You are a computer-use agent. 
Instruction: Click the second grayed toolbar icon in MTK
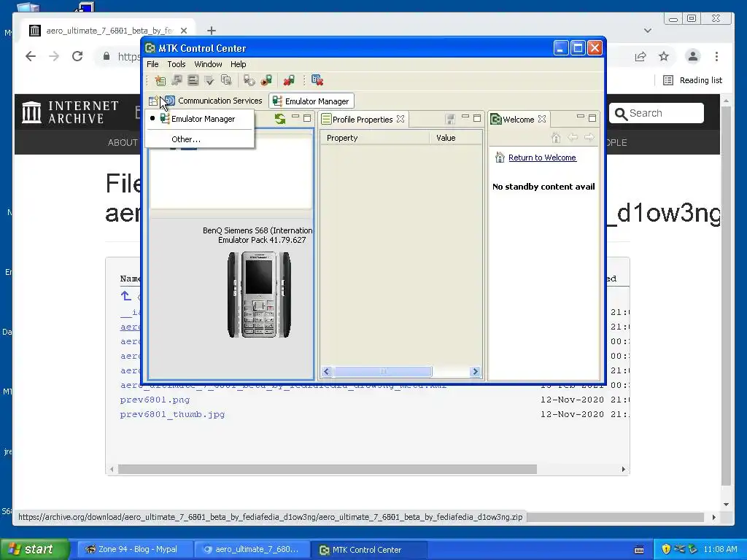[177, 80]
